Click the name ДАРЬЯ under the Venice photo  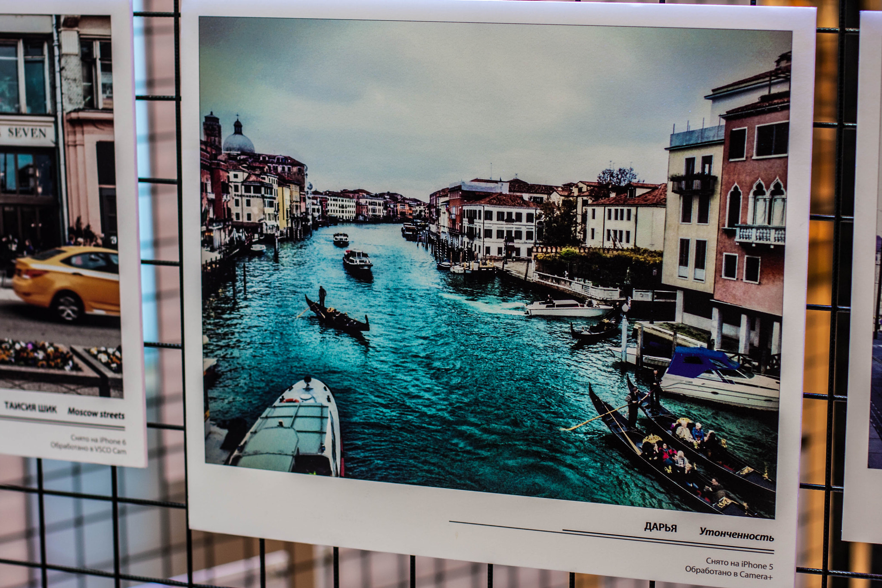[660, 527]
